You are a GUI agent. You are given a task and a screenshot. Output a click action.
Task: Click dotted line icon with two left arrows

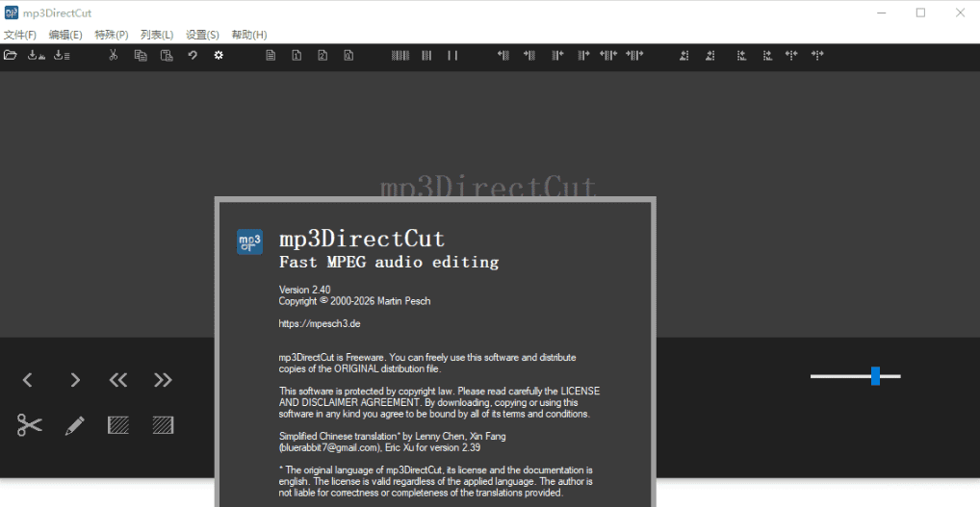point(792,55)
